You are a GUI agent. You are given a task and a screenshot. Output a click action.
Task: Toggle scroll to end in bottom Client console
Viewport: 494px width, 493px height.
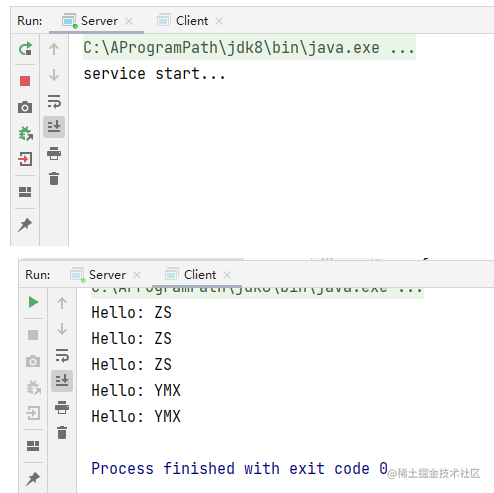62,380
